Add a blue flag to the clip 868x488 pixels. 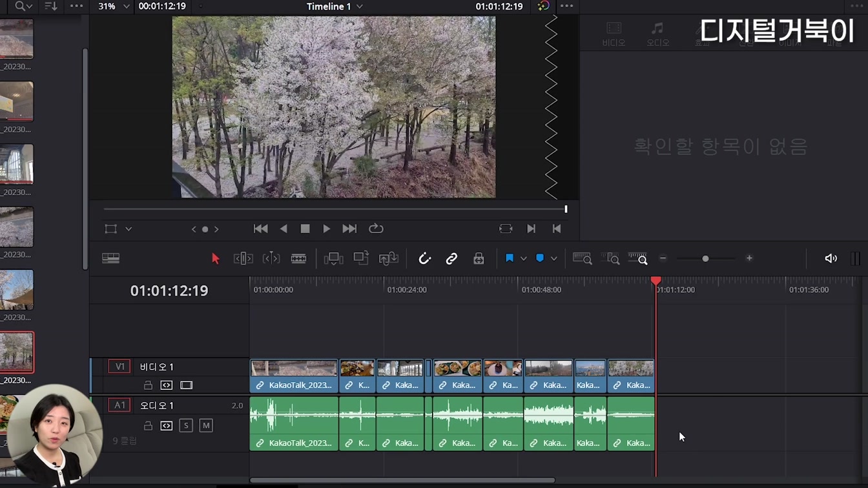510,258
